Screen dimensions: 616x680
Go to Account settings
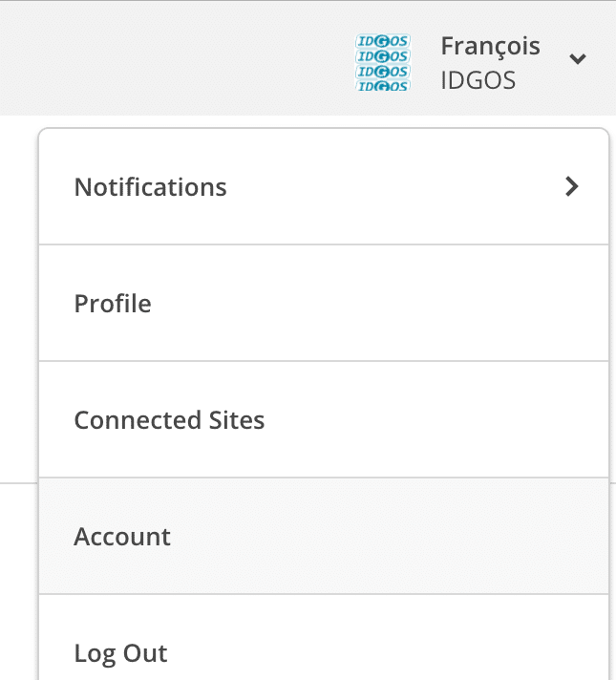[324, 536]
